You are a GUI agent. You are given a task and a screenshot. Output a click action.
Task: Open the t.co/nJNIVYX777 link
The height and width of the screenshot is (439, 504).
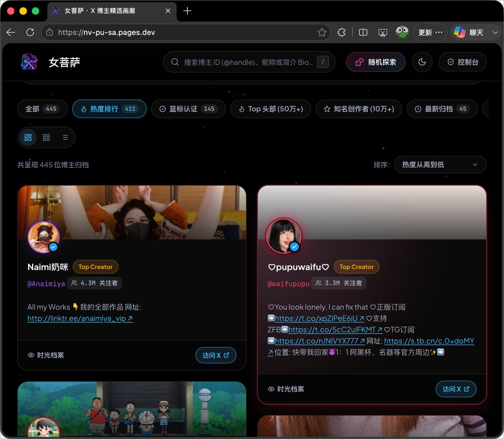(320, 341)
